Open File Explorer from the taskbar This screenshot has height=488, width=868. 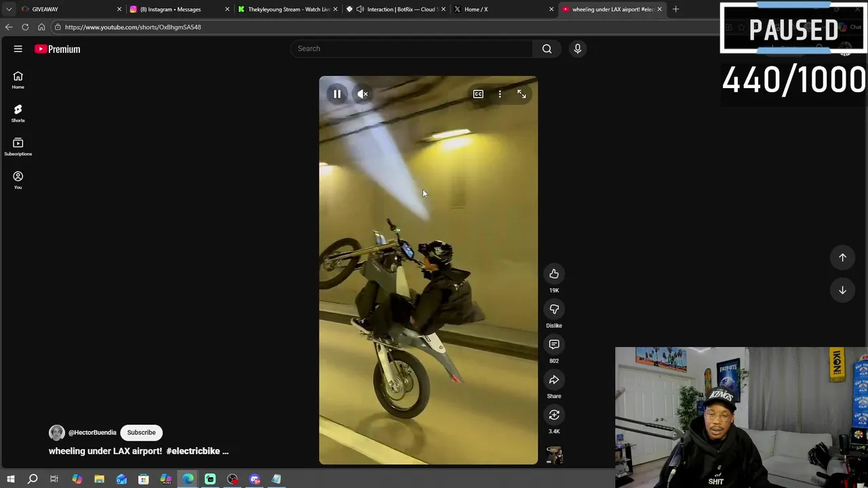(x=99, y=479)
